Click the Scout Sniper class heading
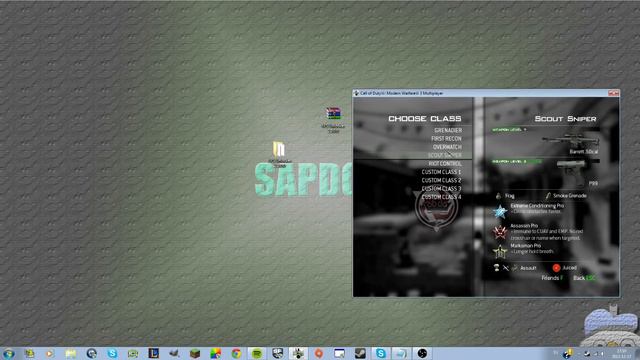 point(565,119)
